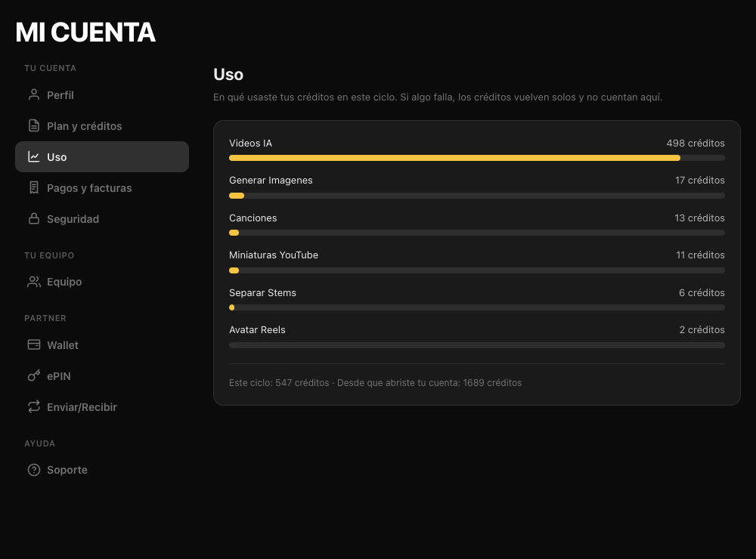Navigate to Equipo
The width and height of the screenshot is (756, 559).
102,282
